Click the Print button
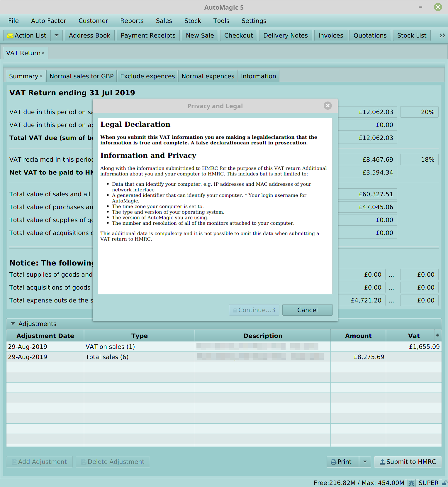Screen dimensions: 448x487 point(342,461)
